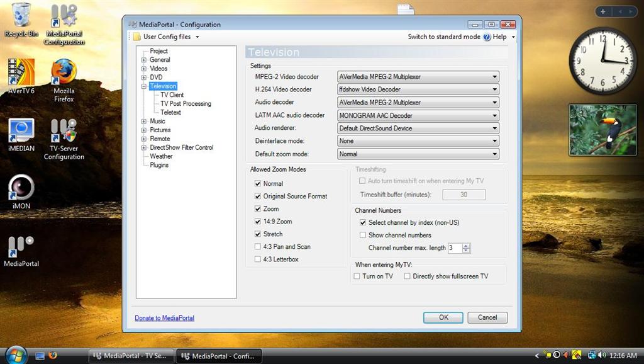This screenshot has height=364, width=644.
Task: Open MediaPortal Configuration desktop shortcut
Action: (64, 24)
